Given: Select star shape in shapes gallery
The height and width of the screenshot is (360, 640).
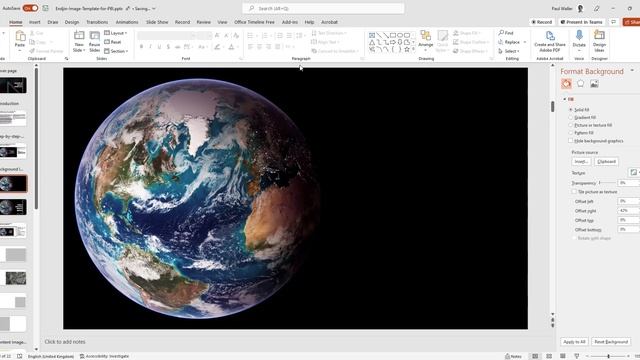Looking at the screenshot, I should point(407,49).
